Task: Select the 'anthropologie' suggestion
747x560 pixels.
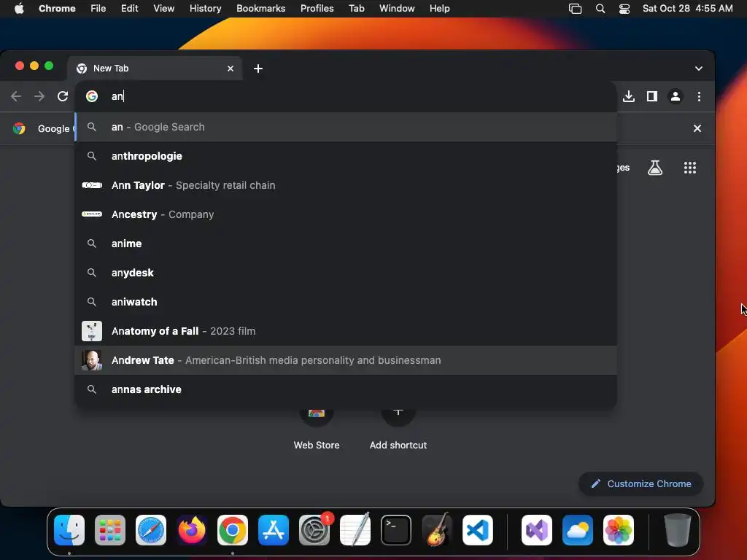Action: 347,156
